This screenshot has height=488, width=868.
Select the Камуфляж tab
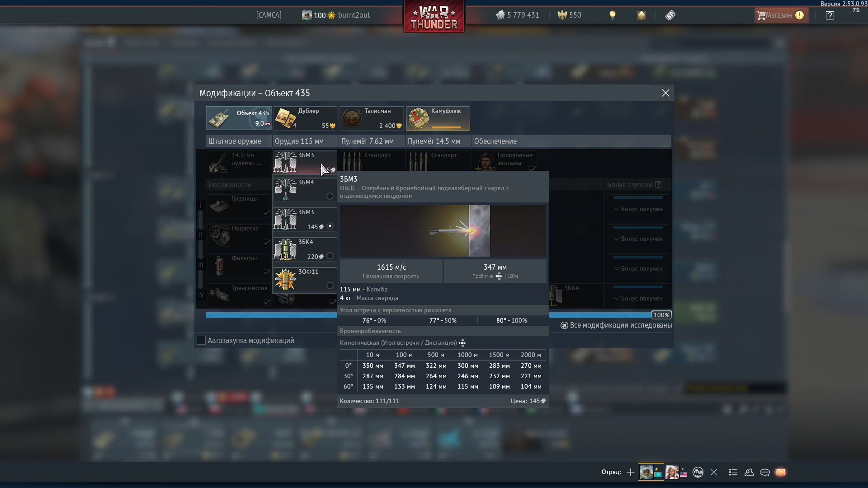pyautogui.click(x=438, y=118)
